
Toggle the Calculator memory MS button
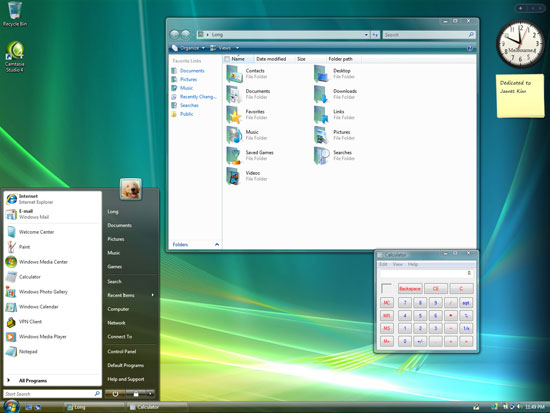pos(387,328)
